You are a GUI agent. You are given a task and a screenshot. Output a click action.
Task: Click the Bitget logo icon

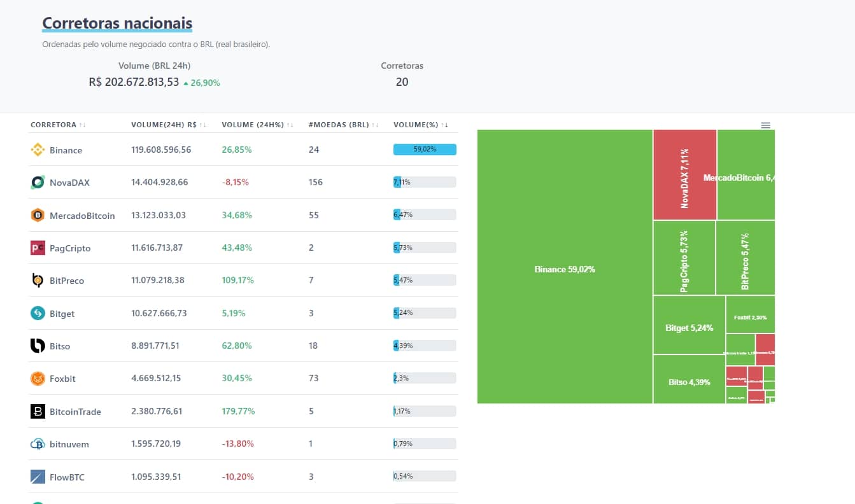[x=38, y=314]
